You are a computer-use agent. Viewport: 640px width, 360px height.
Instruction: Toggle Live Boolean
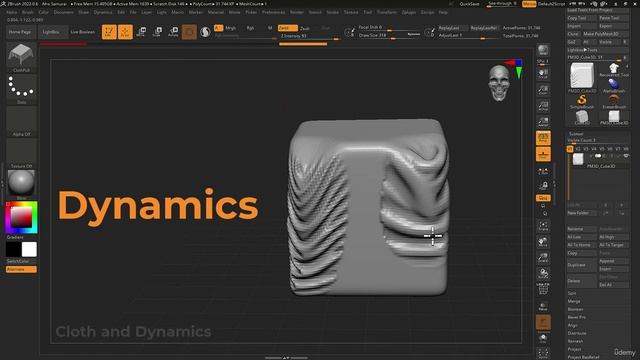tap(82, 32)
